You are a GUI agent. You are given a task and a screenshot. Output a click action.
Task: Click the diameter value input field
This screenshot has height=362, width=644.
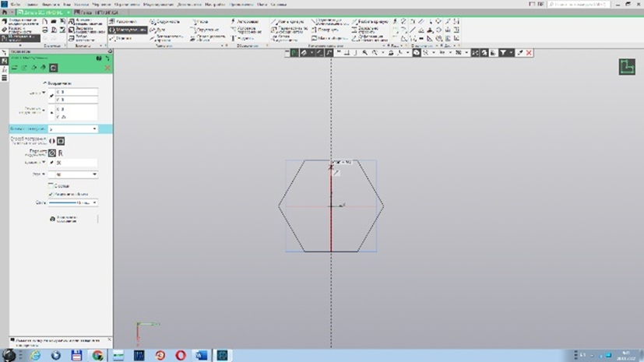click(x=76, y=163)
